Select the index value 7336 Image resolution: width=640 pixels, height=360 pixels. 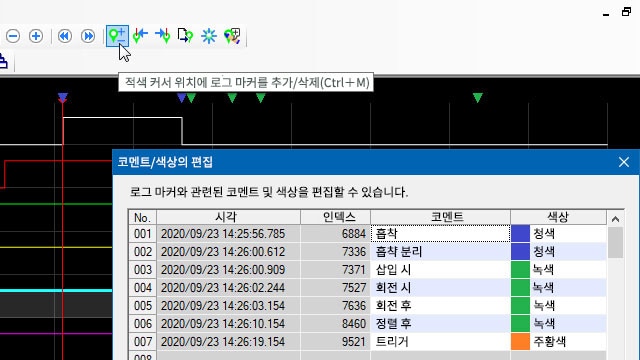(336, 251)
